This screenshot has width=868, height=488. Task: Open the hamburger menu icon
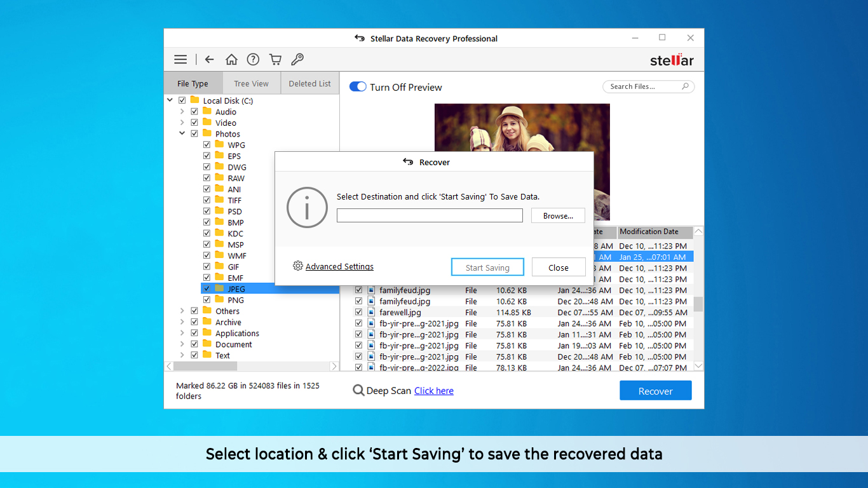point(180,60)
